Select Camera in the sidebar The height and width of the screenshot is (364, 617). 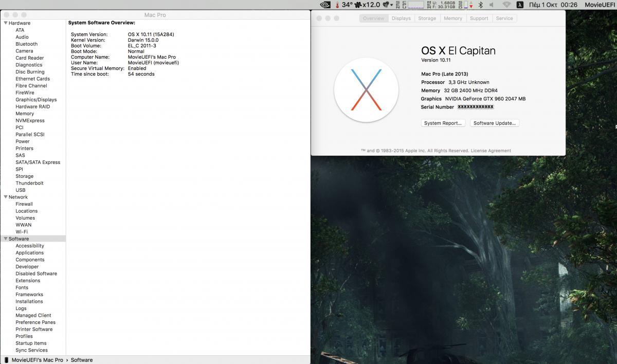pyautogui.click(x=24, y=51)
